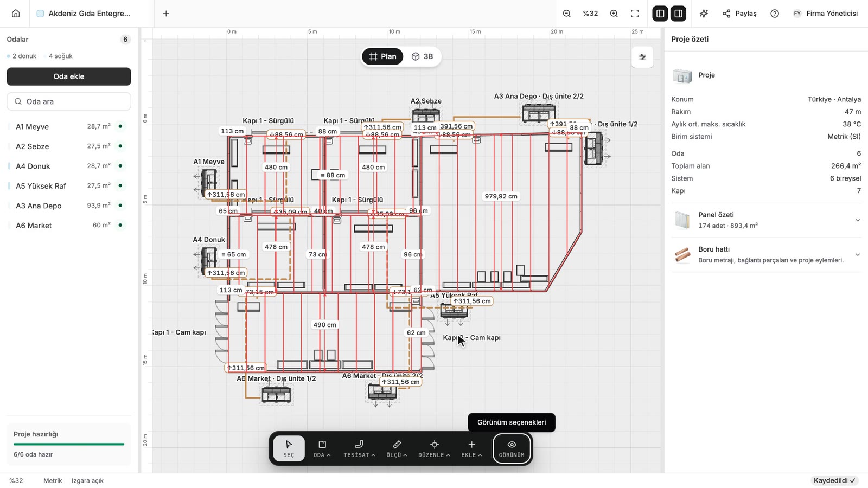
Task: Open the Firma Yöneticisi account menu
Action: pyautogui.click(x=826, y=14)
